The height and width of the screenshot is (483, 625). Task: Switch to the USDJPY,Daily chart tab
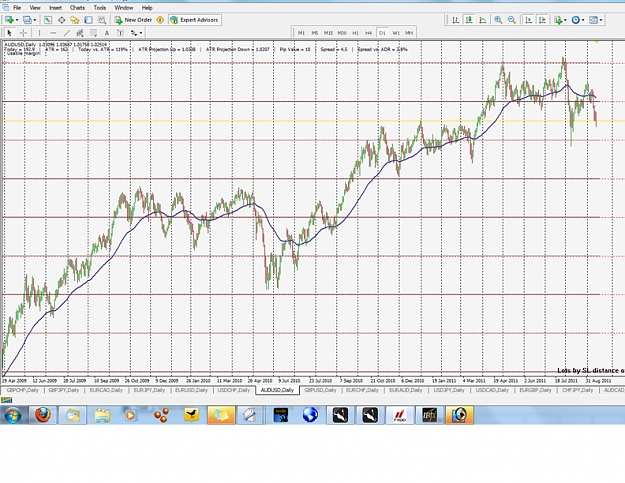click(x=449, y=390)
